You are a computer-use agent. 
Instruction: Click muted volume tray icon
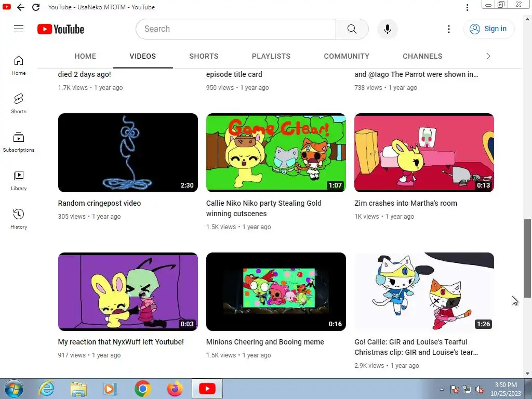tap(480, 390)
